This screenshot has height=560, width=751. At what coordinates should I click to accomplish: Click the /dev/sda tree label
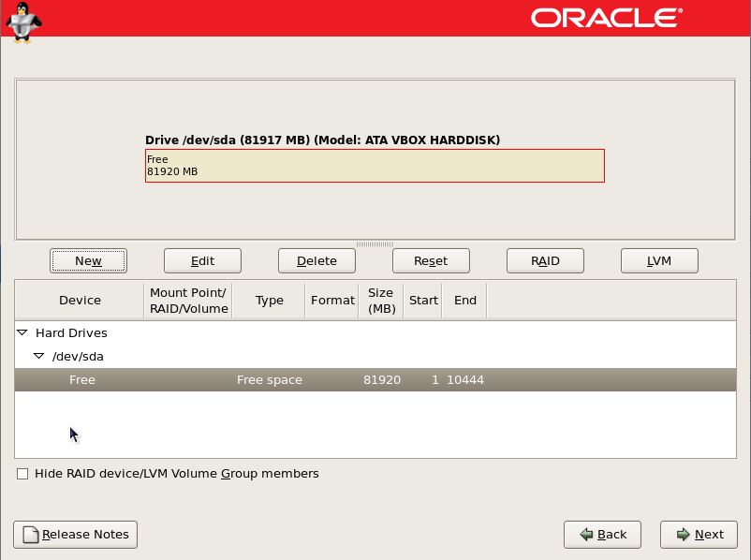[78, 357]
